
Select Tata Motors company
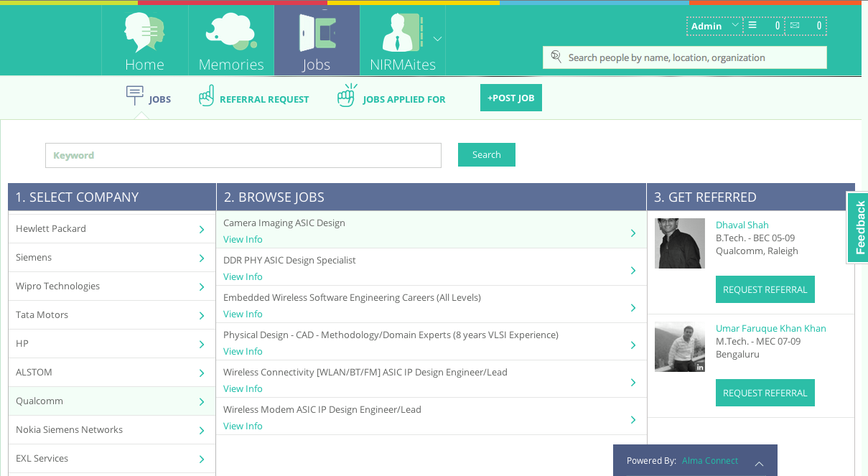coord(112,314)
